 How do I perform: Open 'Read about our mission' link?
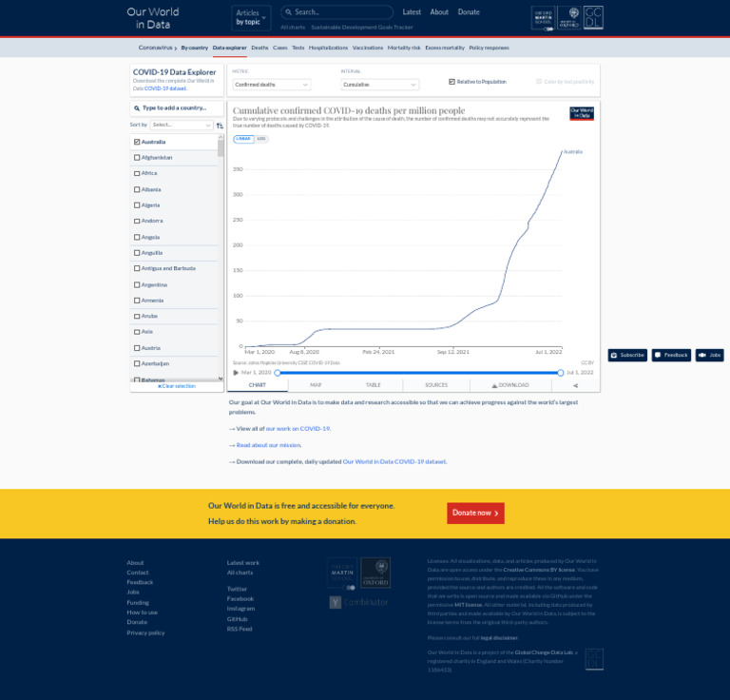point(269,445)
